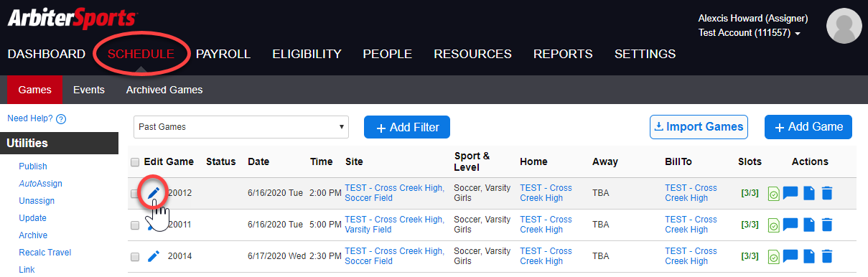Click the user avatar in the header

pos(844,26)
